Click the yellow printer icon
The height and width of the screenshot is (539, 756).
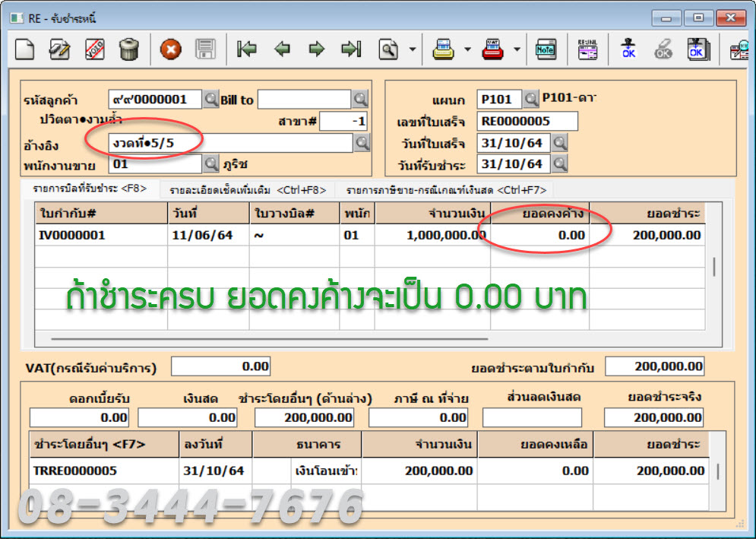(443, 49)
